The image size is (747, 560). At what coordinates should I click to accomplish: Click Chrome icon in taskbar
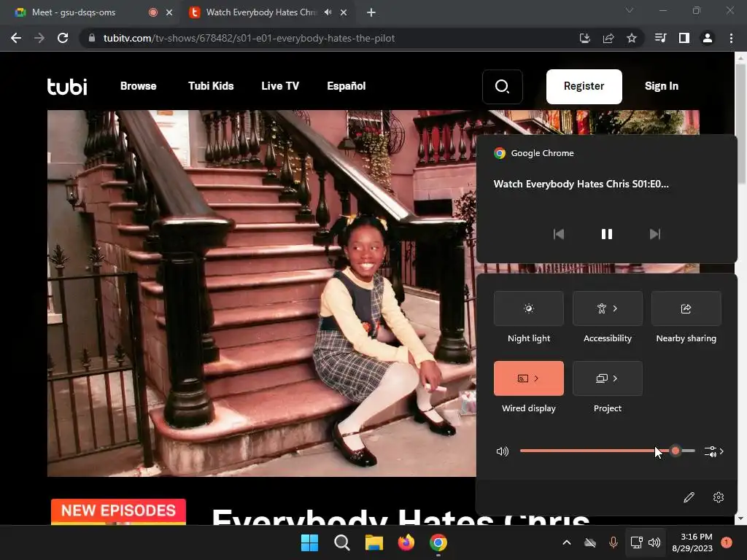pos(438,542)
